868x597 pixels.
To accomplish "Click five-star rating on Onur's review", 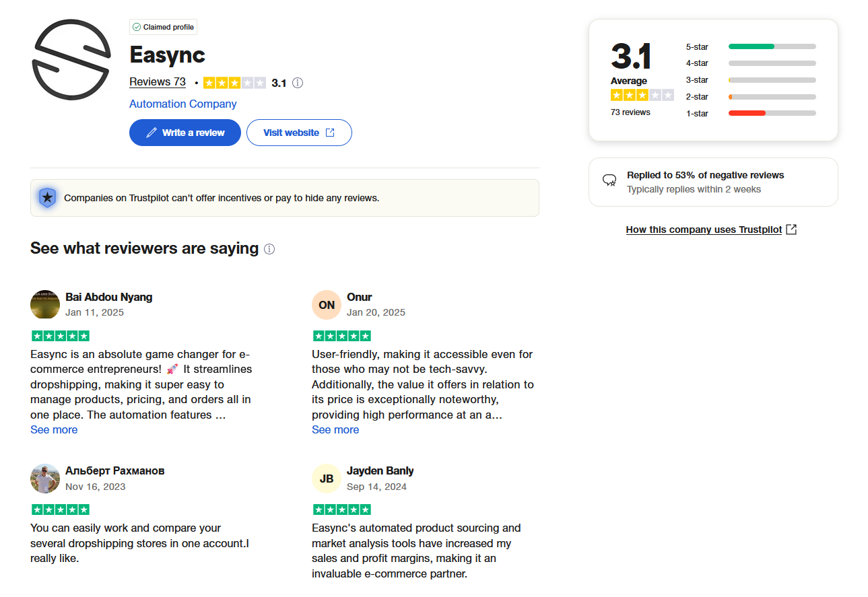I will point(341,336).
